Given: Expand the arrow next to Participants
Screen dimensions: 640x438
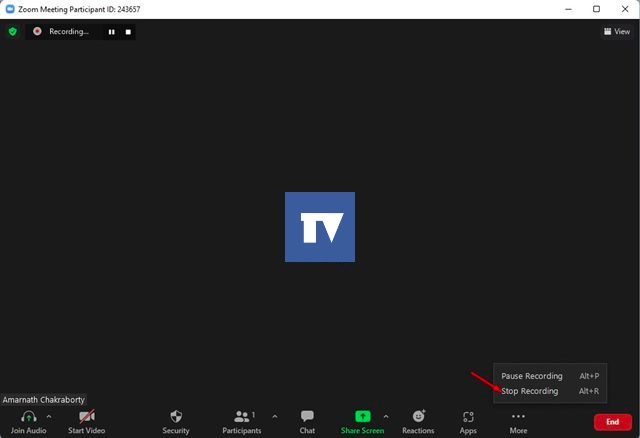Looking at the screenshot, I should 275,416.
